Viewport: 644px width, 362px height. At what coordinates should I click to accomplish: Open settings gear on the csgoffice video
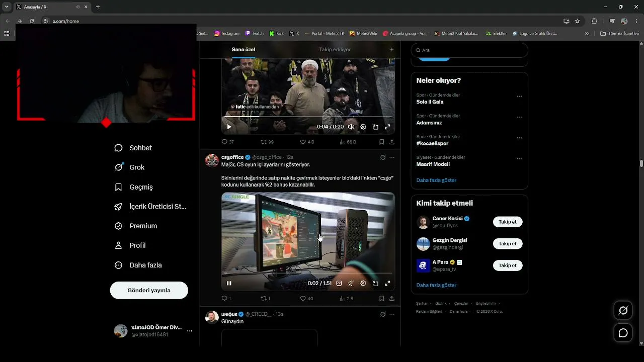pyautogui.click(x=363, y=283)
